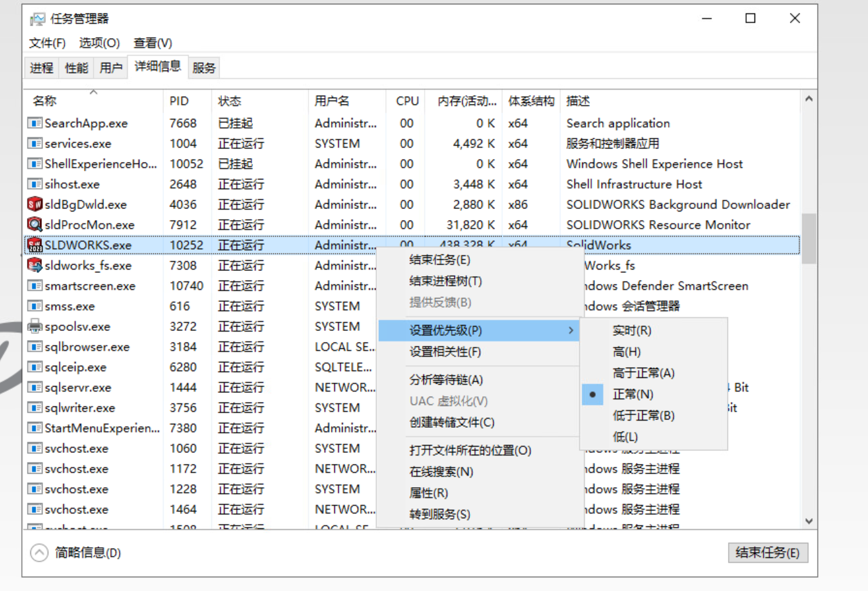Set priority to 低(L)
868x591 pixels.
pos(654,437)
